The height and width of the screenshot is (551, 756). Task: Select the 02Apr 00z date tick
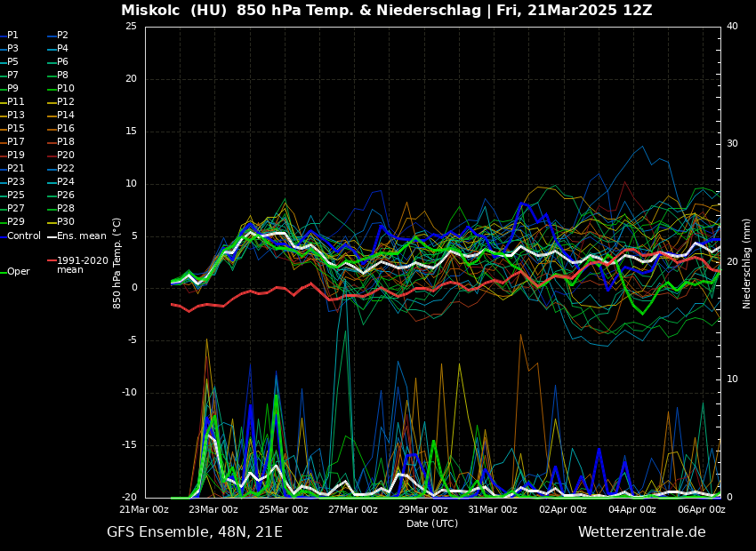coord(563,509)
